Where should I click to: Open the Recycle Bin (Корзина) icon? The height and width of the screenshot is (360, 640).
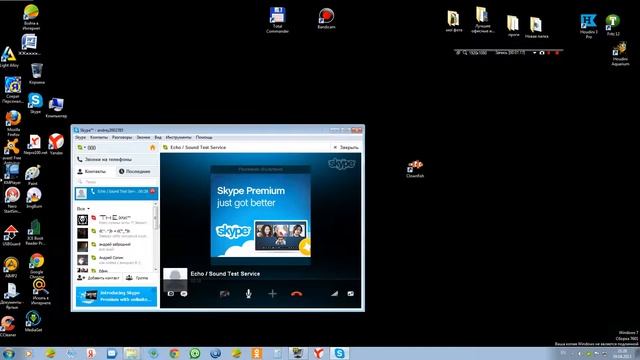pos(37,73)
